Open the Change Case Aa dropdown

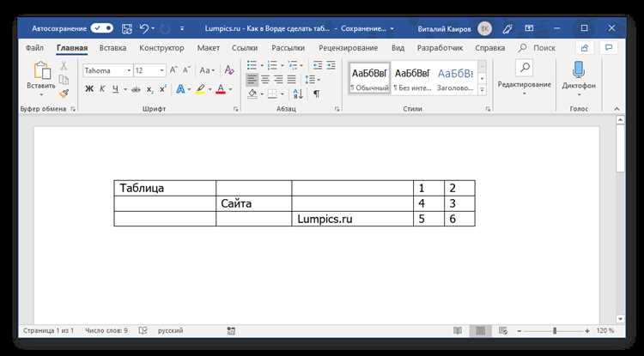coord(208,70)
